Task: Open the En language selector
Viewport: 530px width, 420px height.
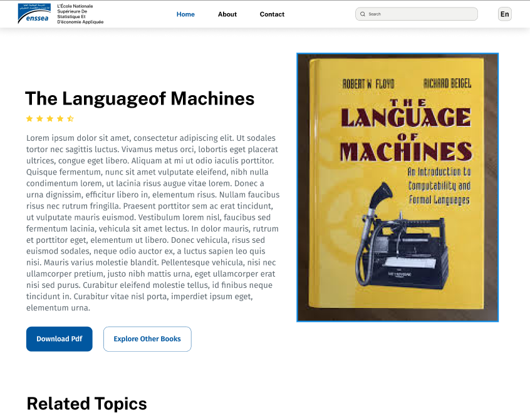Action: click(x=504, y=14)
